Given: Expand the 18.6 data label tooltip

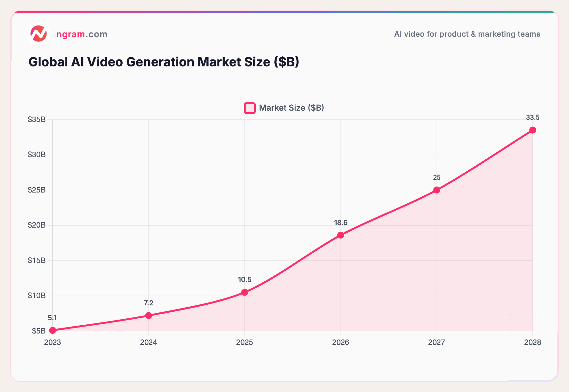Looking at the screenshot, I should pyautogui.click(x=340, y=223).
